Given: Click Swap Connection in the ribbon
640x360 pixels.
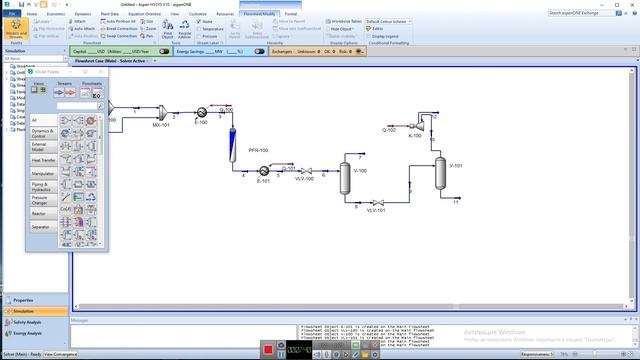Looking at the screenshot, I should [119, 36].
